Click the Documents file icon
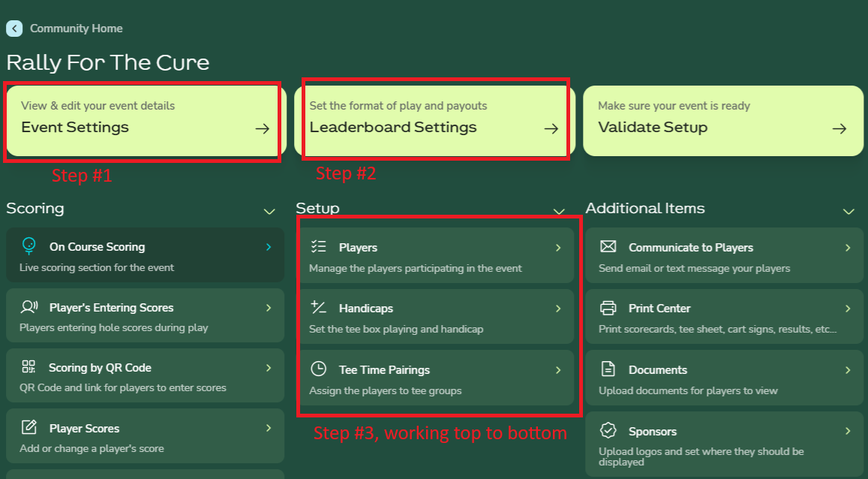The height and width of the screenshot is (479, 868). (608, 369)
